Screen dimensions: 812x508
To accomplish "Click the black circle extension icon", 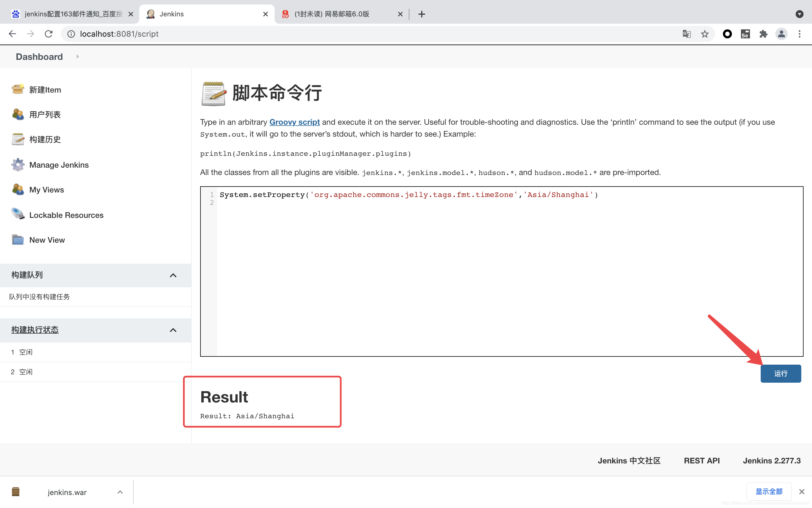I will click(727, 34).
